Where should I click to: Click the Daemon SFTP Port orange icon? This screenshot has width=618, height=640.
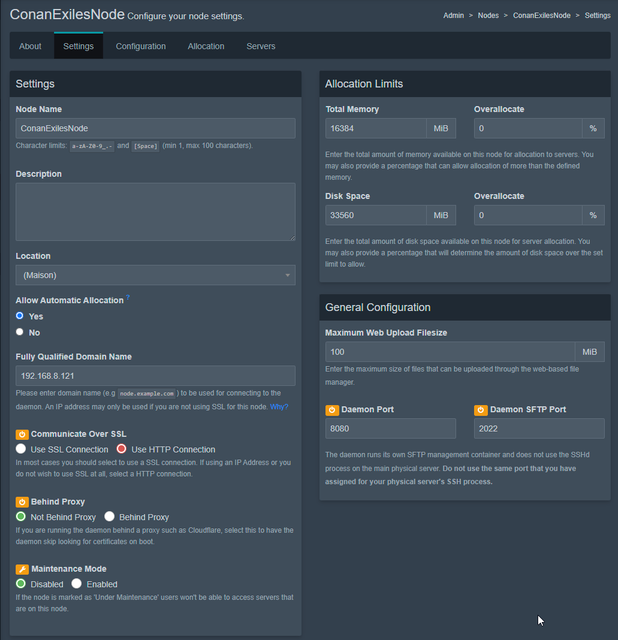pos(481,410)
